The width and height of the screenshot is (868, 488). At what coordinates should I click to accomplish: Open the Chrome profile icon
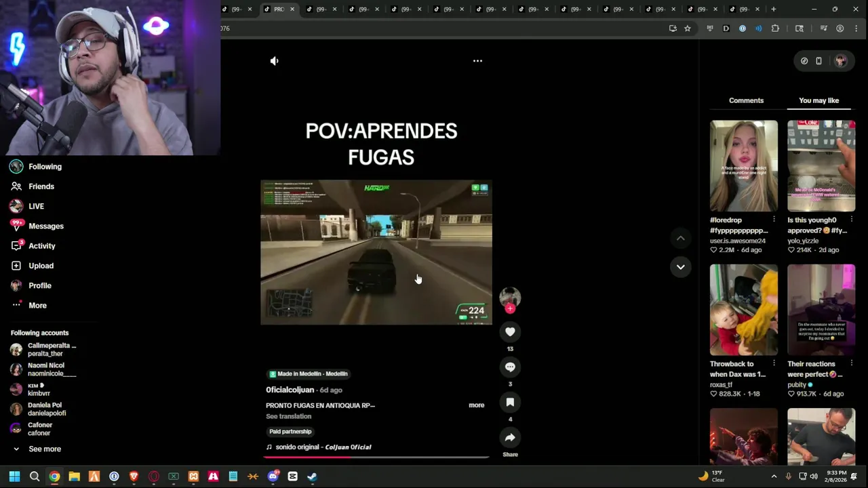tap(840, 28)
